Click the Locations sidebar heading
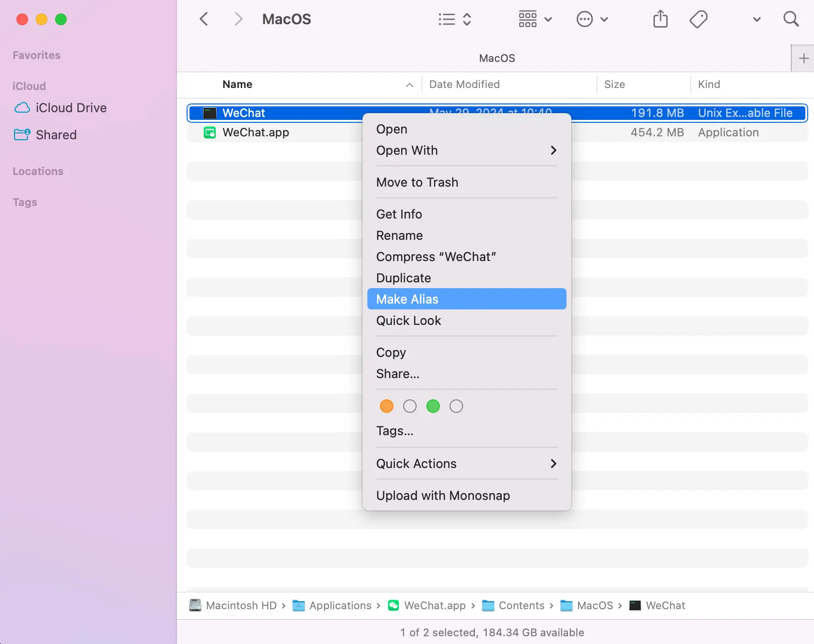The image size is (814, 644). pyautogui.click(x=38, y=172)
